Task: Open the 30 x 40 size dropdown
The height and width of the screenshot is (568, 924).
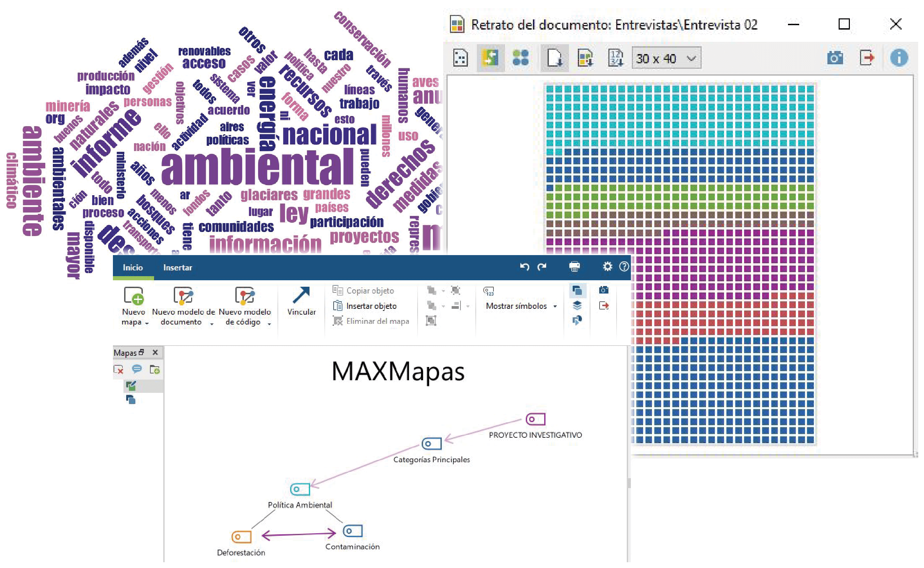Action: tap(666, 58)
